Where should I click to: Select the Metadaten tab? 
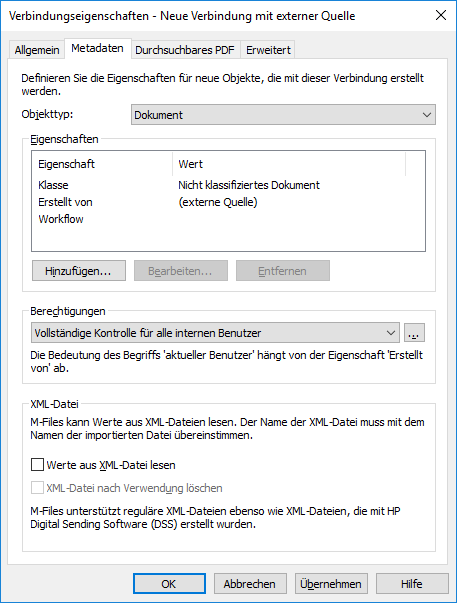click(98, 48)
